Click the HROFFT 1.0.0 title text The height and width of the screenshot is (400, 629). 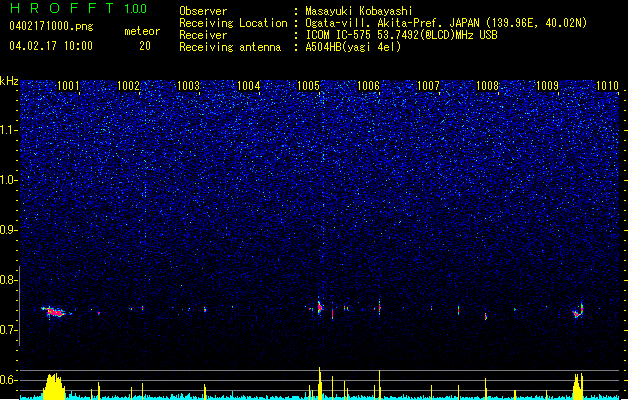(78, 8)
